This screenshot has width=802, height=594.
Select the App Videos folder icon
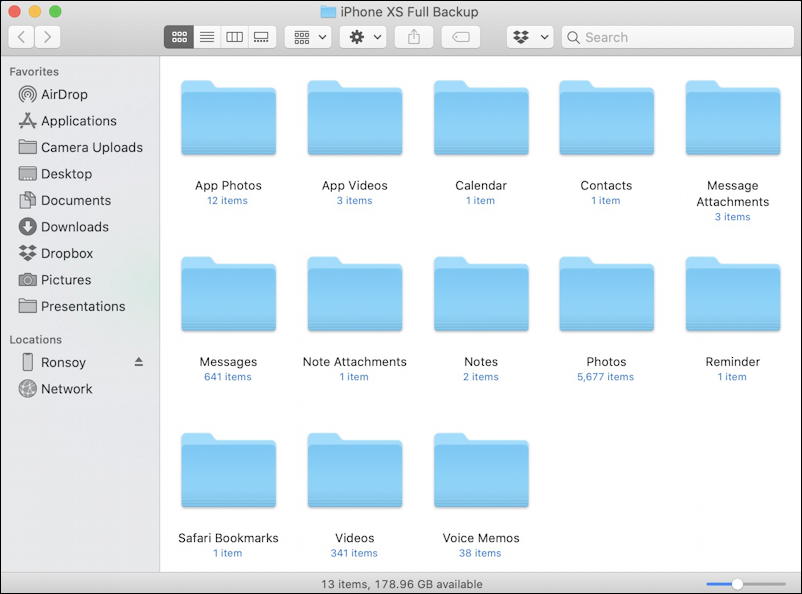tap(355, 118)
